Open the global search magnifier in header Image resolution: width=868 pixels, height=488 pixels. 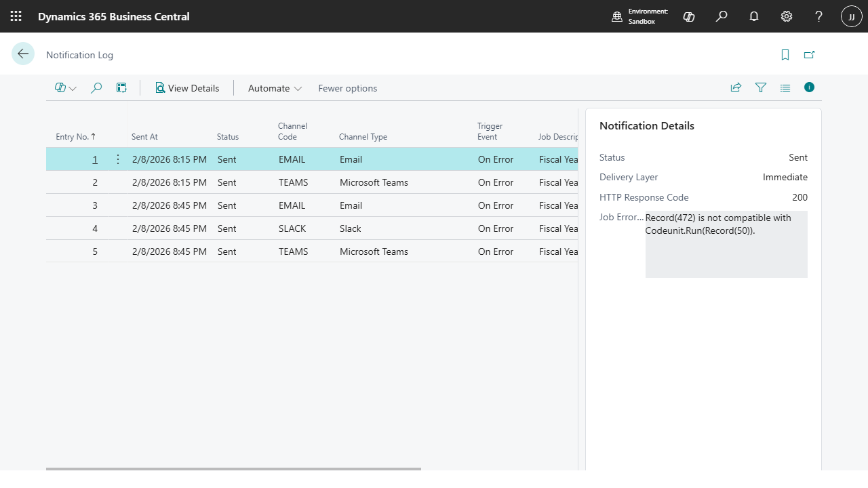click(x=722, y=16)
